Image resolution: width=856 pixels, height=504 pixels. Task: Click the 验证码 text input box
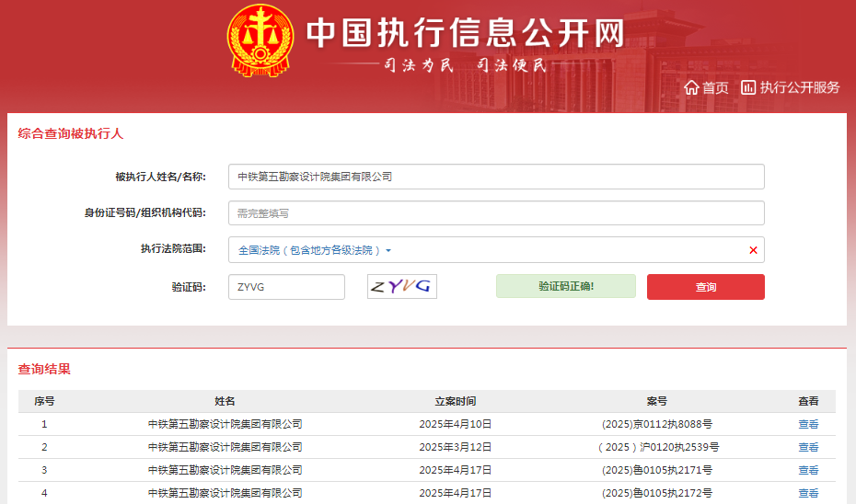pyautogui.click(x=286, y=287)
